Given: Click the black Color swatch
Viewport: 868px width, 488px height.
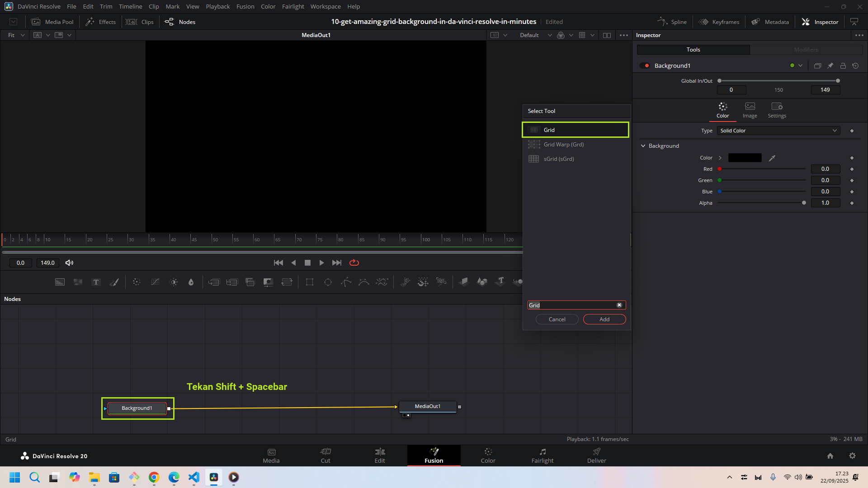Looking at the screenshot, I should pos(745,158).
